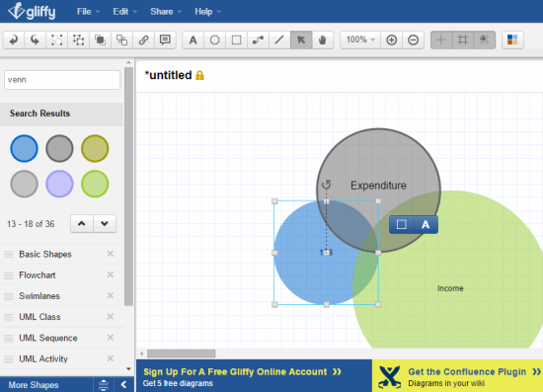Expand the UML Class library
543x392 pixels.
(39, 317)
